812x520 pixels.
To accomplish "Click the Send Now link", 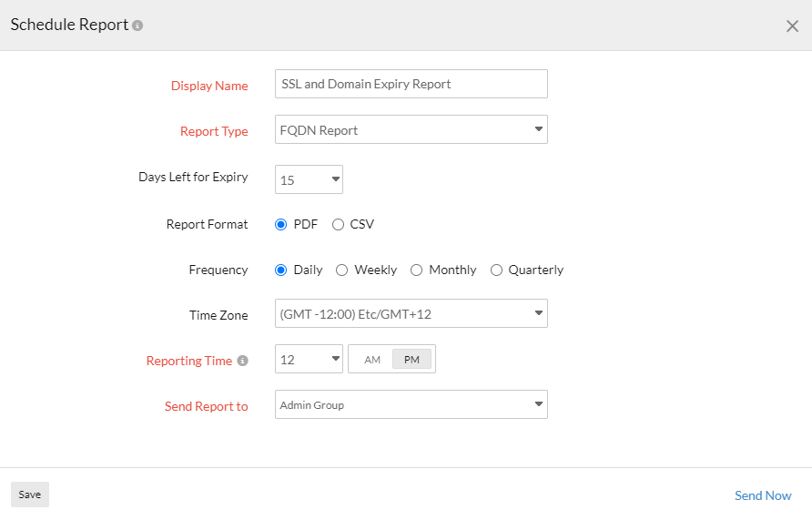I will [763, 495].
